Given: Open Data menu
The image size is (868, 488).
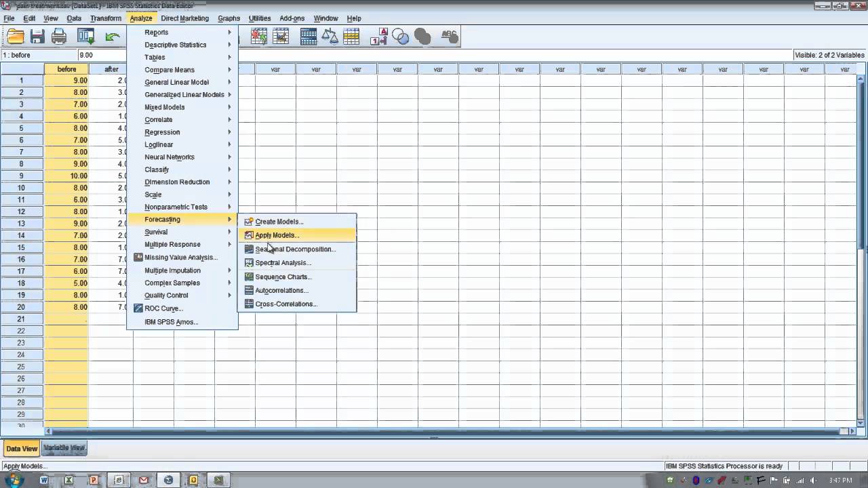Looking at the screenshot, I should (74, 18).
